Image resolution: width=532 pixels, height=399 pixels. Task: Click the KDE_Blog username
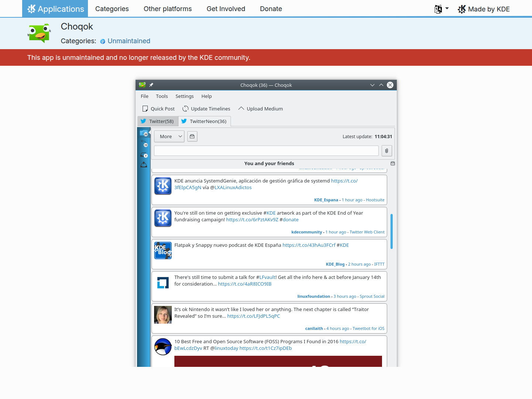(x=335, y=264)
